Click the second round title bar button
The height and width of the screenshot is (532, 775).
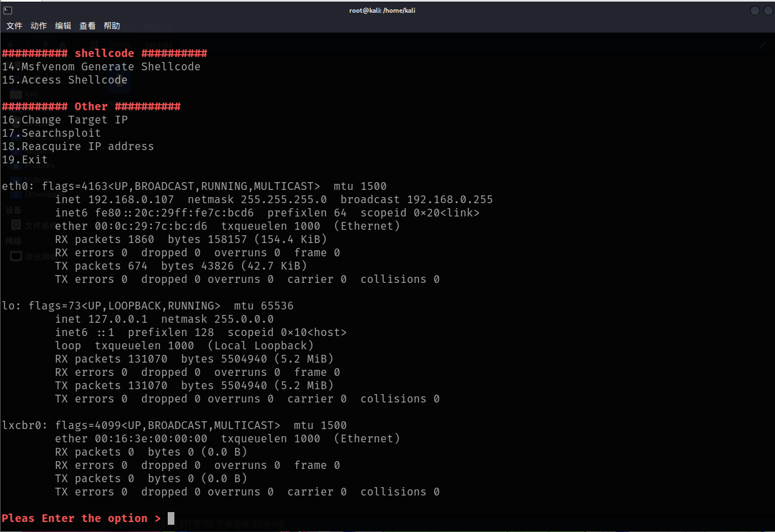click(768, 11)
